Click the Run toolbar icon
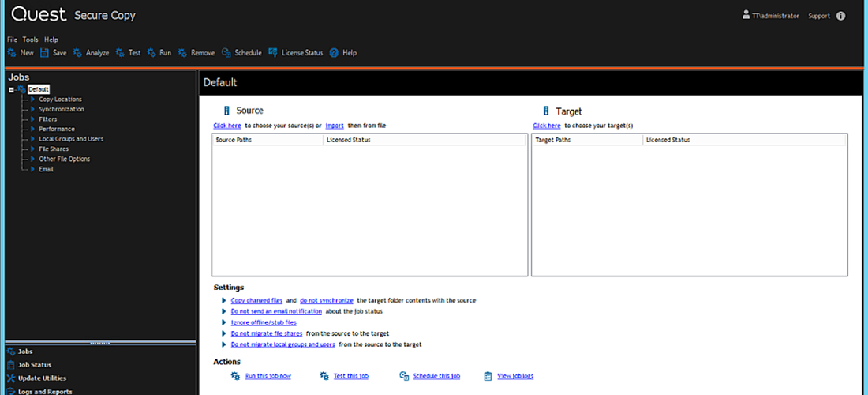 pyautogui.click(x=152, y=53)
